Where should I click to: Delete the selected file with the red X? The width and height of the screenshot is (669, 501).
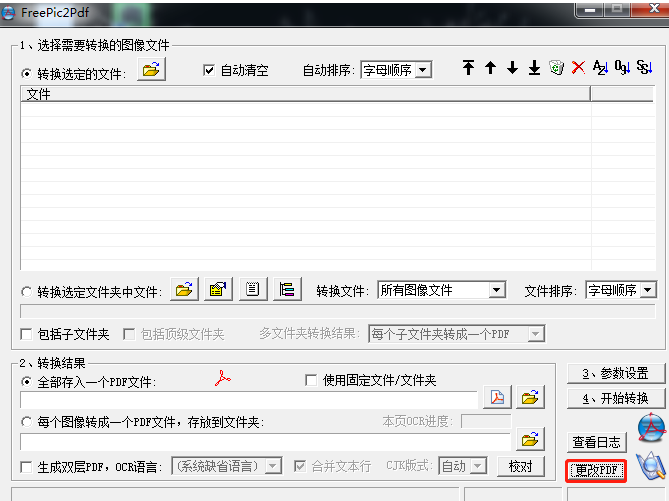point(579,67)
